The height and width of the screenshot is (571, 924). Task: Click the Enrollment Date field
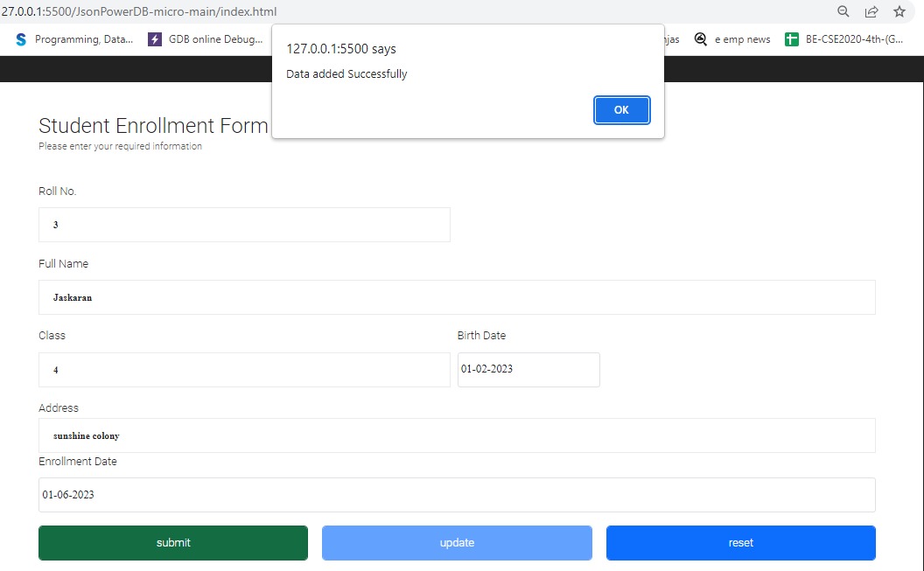pos(457,495)
